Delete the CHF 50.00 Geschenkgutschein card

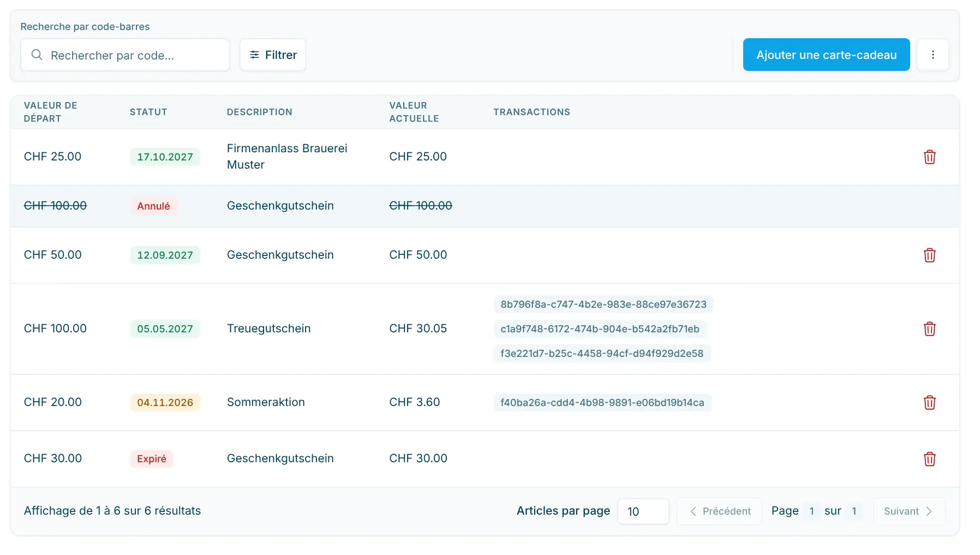pyautogui.click(x=929, y=255)
